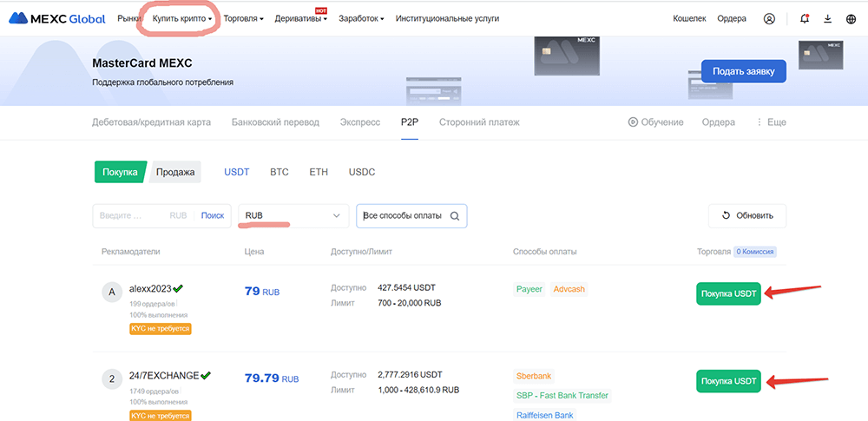The height and width of the screenshot is (421, 868).
Task: Open Ордера next to Обучение
Action: tap(719, 122)
